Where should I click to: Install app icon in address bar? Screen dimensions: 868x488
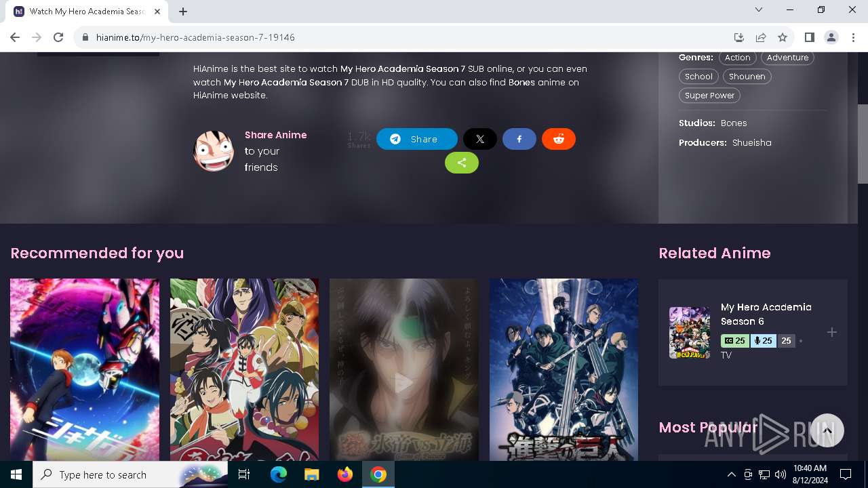[739, 37]
